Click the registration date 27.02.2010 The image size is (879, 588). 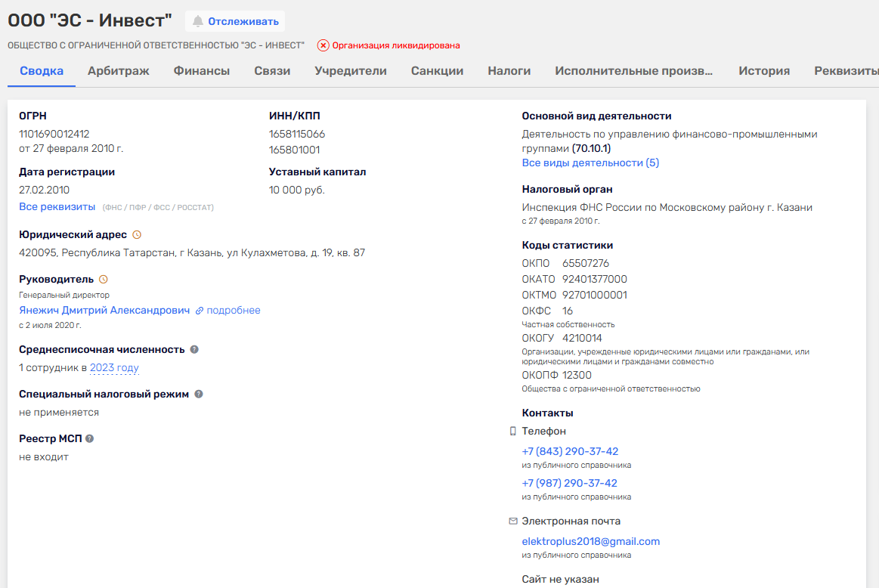point(45,190)
